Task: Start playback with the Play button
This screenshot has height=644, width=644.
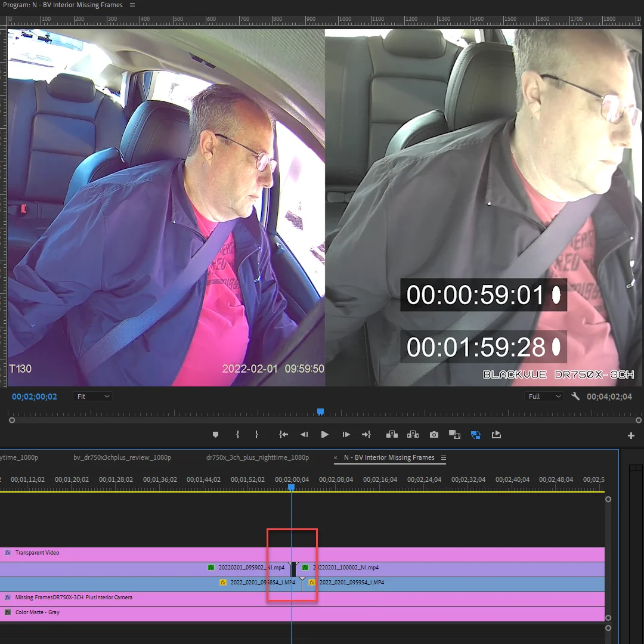Action: [x=324, y=435]
